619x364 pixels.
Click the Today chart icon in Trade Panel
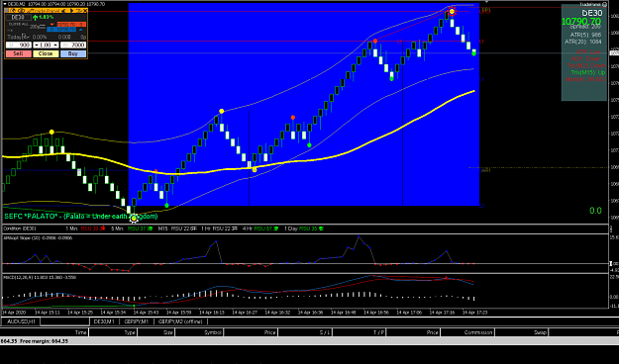coord(26,37)
